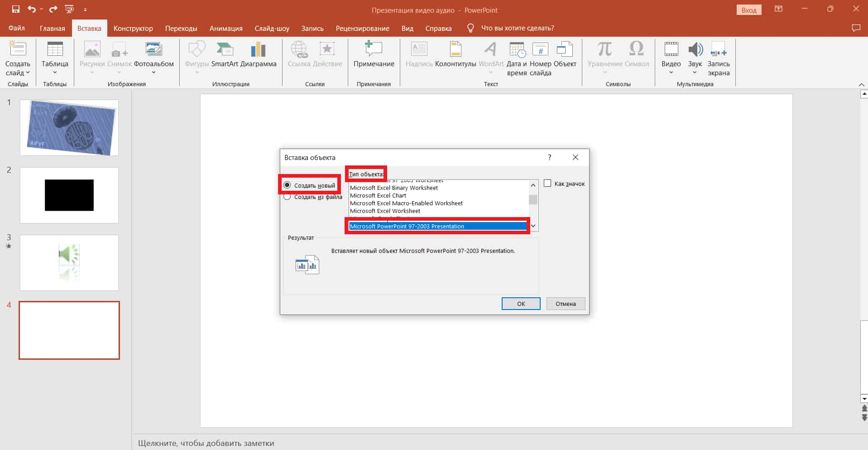This screenshot has height=450, width=868.
Task: Select Microsoft Excel Chart in list
Action: pyautogui.click(x=438, y=195)
